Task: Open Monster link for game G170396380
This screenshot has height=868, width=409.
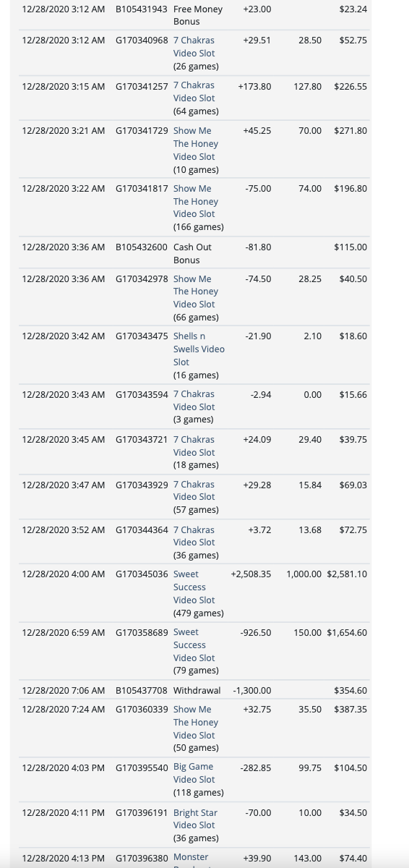Action: tap(191, 858)
